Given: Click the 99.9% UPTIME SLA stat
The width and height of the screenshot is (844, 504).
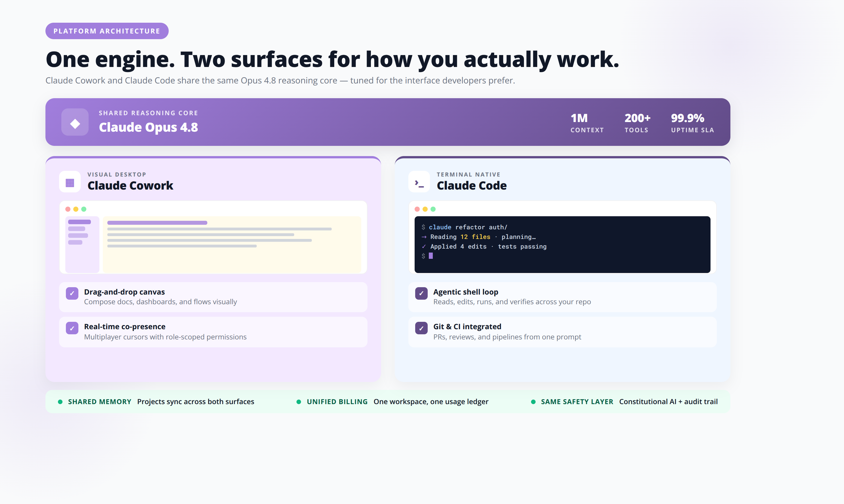Looking at the screenshot, I should 692,123.
